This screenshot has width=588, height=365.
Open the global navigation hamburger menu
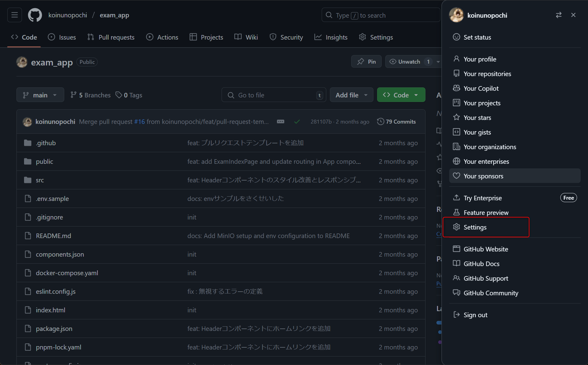pyautogui.click(x=14, y=15)
